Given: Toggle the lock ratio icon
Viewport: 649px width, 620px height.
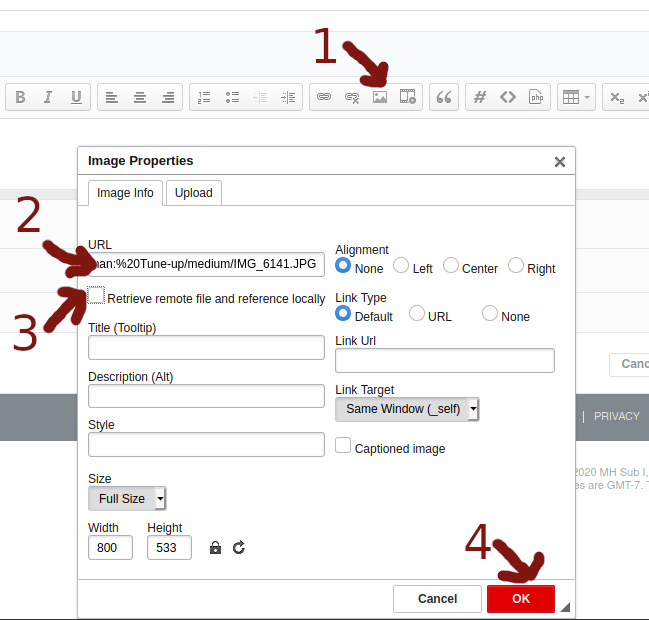Looking at the screenshot, I should pos(215,548).
